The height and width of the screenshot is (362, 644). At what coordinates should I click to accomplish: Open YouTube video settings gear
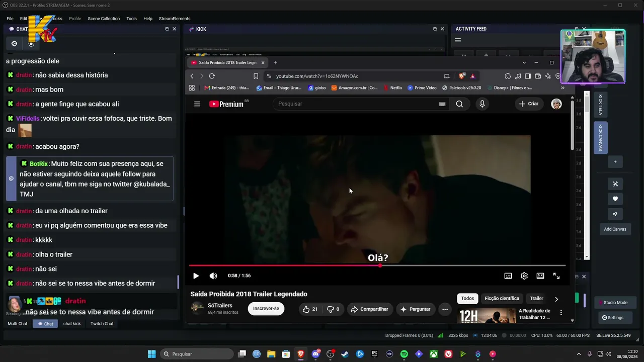[x=524, y=276]
